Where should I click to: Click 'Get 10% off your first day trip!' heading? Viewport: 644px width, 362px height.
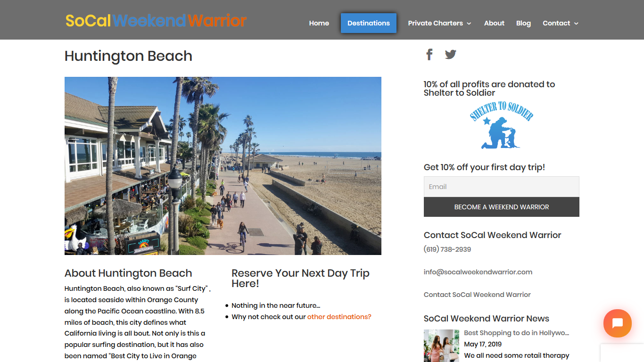pos(484,167)
